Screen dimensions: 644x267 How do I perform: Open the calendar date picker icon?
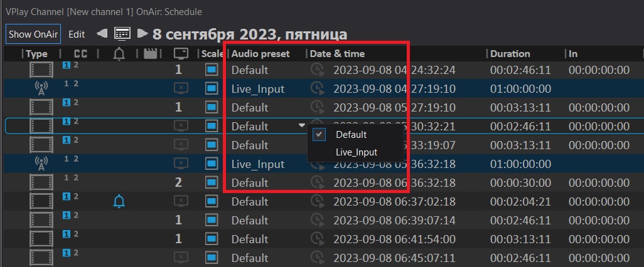(x=122, y=34)
